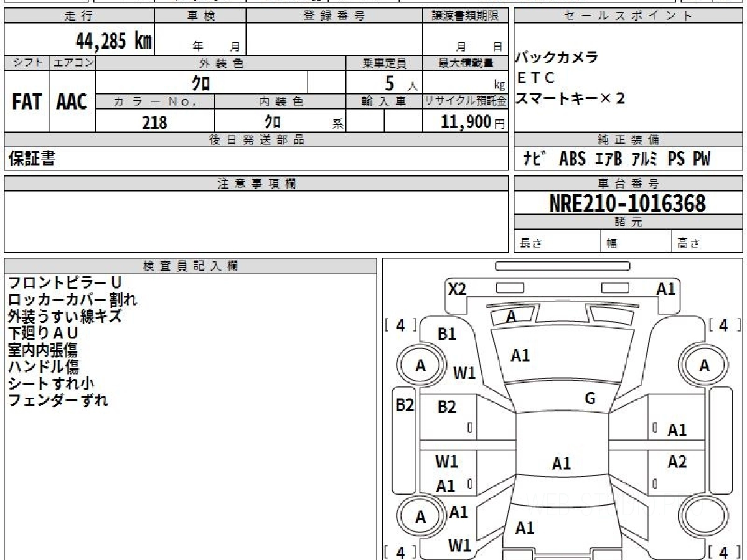Image resolution: width=747 pixels, height=560 pixels.
Task: Click the 高さ dimension label
Action: point(688,244)
